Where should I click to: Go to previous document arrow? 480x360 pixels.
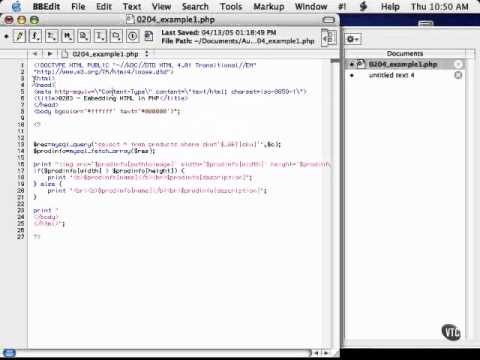click(35, 54)
